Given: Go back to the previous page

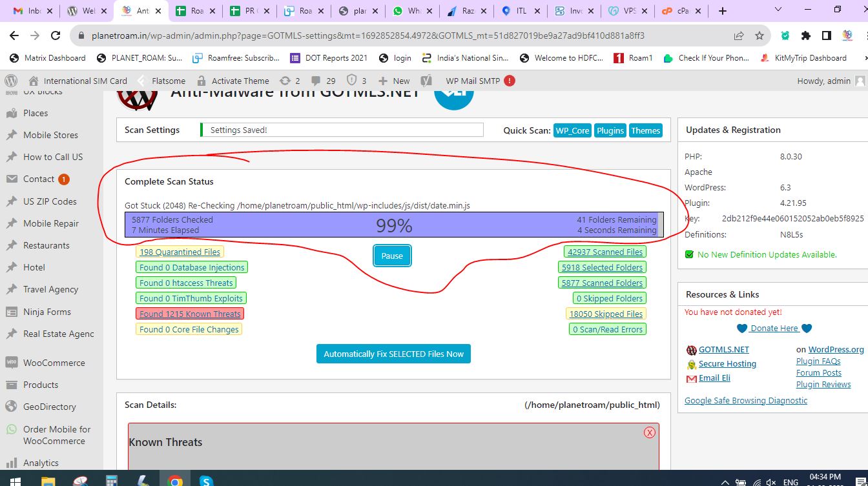Looking at the screenshot, I should pos(14,36).
